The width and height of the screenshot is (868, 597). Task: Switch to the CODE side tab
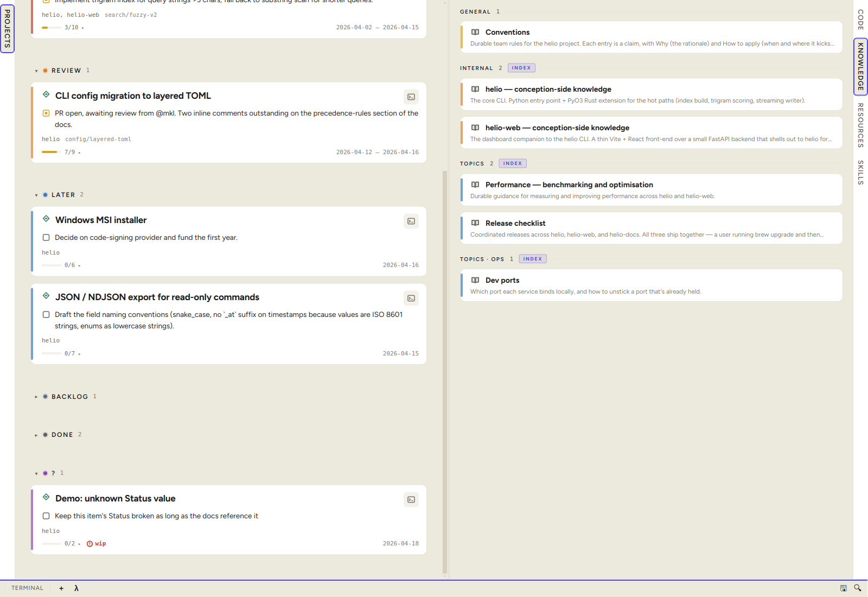click(x=860, y=20)
